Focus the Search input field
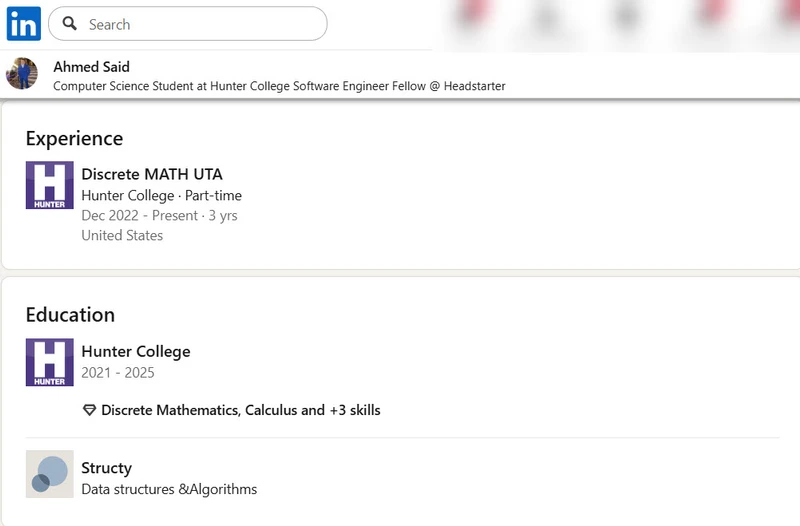The width and height of the screenshot is (800, 526). pos(200,24)
